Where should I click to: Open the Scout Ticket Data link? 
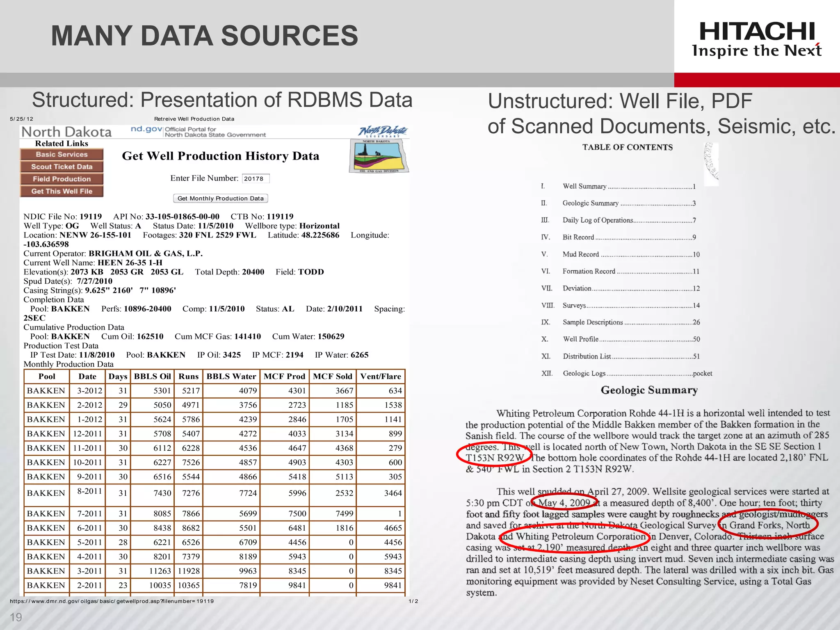(62, 167)
